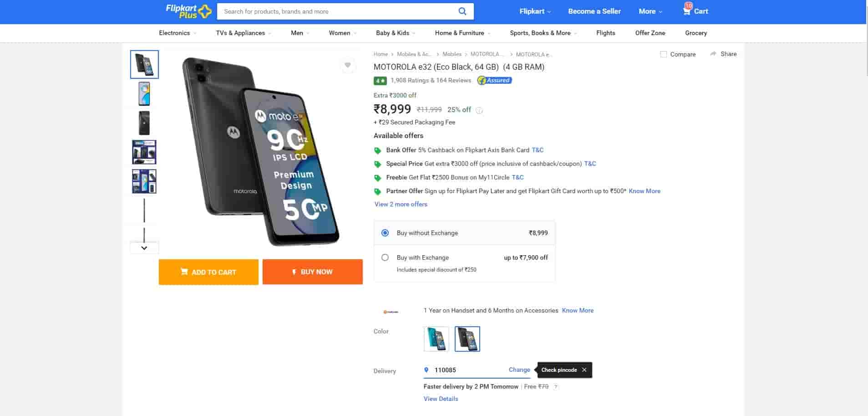868x416 pixels.
Task: Tick the Compare checkbox
Action: point(664,54)
